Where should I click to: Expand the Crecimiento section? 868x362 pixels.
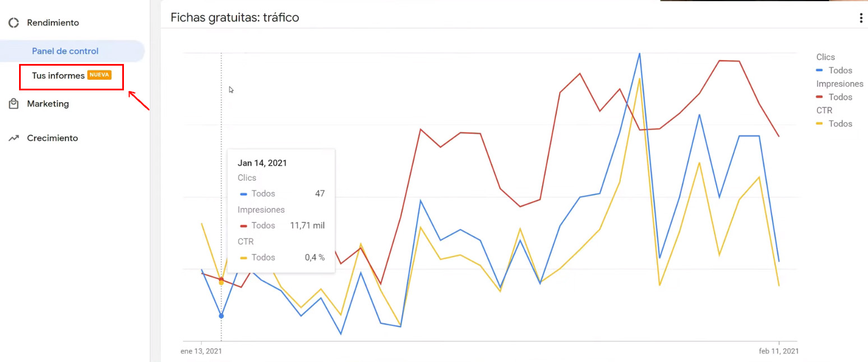pyautogui.click(x=52, y=138)
